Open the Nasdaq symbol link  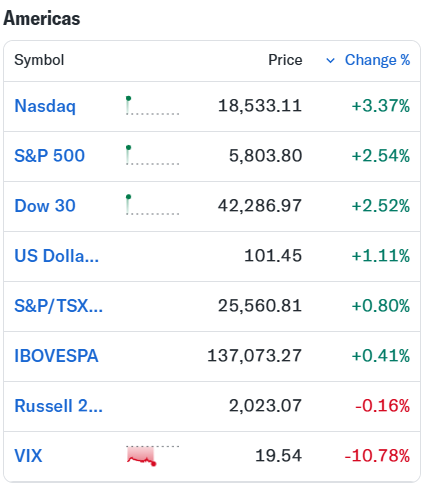click(x=45, y=106)
